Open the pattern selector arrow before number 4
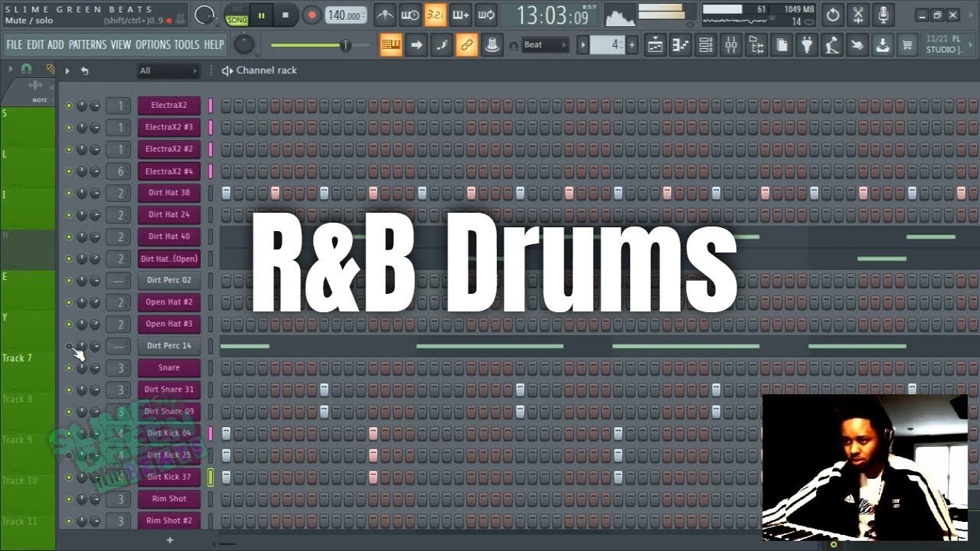The image size is (980, 551). coord(583,45)
